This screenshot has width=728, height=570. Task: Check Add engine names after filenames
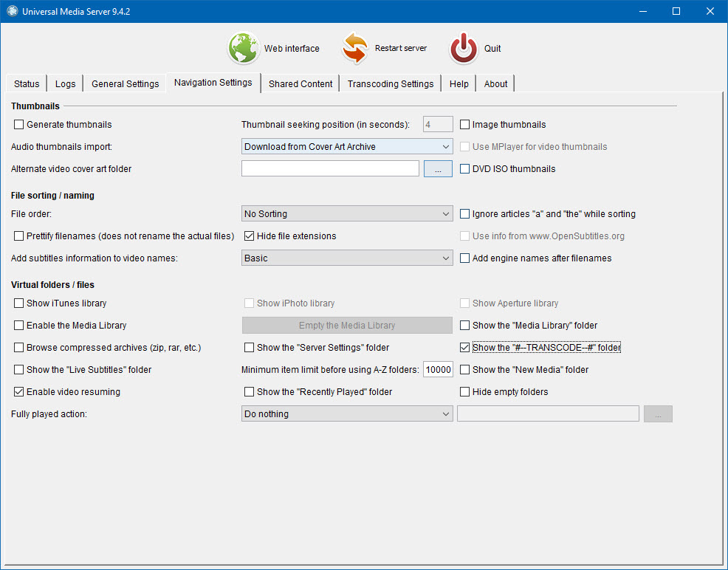coord(464,258)
